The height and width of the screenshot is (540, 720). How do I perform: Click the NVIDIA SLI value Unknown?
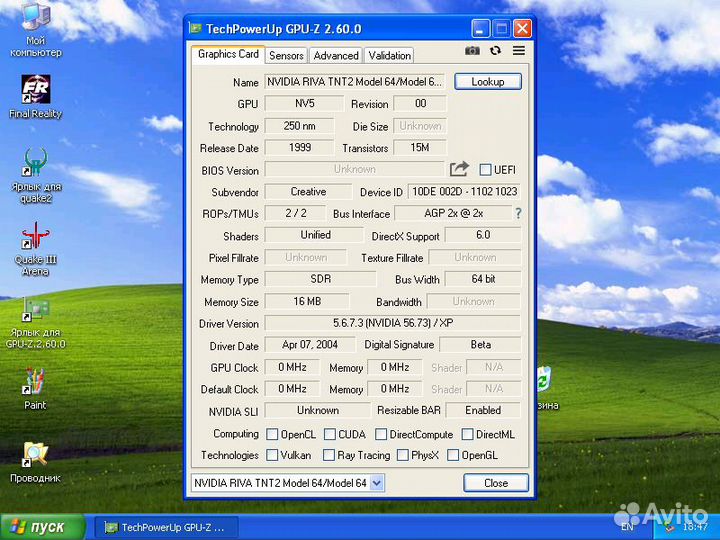(x=317, y=410)
